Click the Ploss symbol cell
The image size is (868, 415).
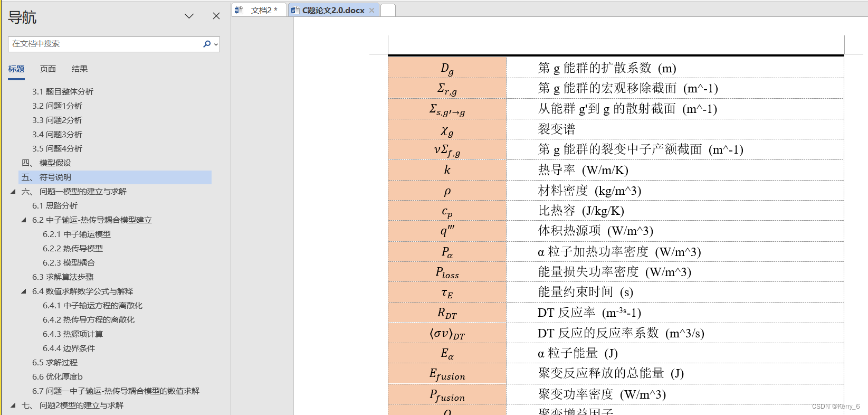coord(447,272)
